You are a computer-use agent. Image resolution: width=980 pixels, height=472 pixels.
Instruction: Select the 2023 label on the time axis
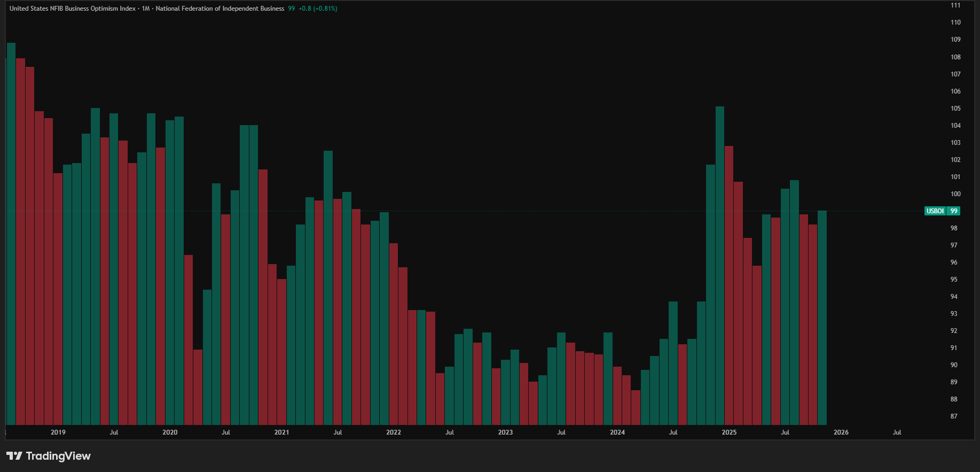pyautogui.click(x=505, y=432)
